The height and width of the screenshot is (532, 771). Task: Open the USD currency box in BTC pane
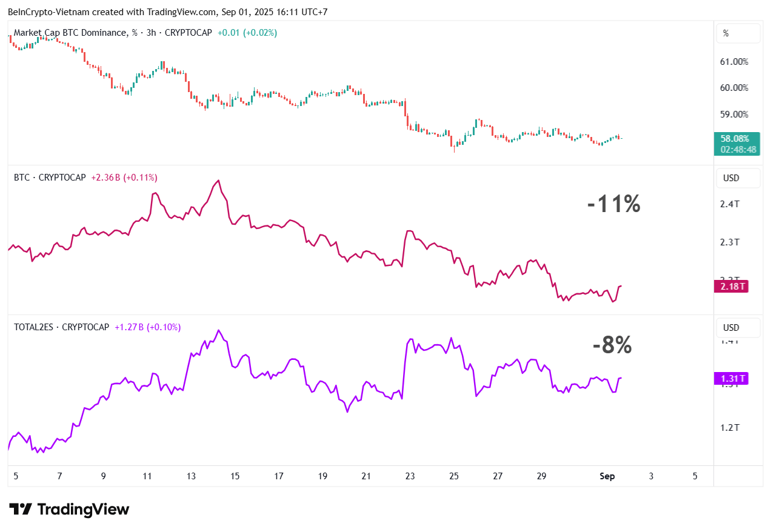click(x=738, y=179)
